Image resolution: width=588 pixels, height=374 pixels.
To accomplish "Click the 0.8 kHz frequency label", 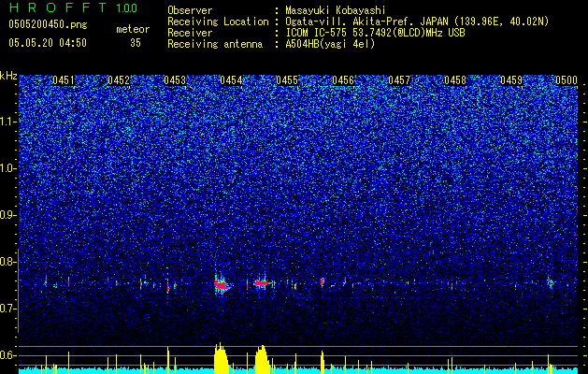I will (x=7, y=262).
